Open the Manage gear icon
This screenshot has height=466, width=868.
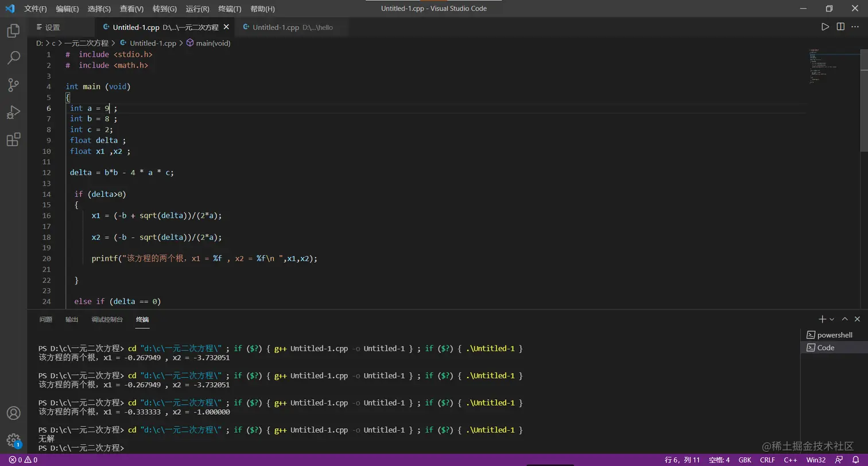pos(13,440)
